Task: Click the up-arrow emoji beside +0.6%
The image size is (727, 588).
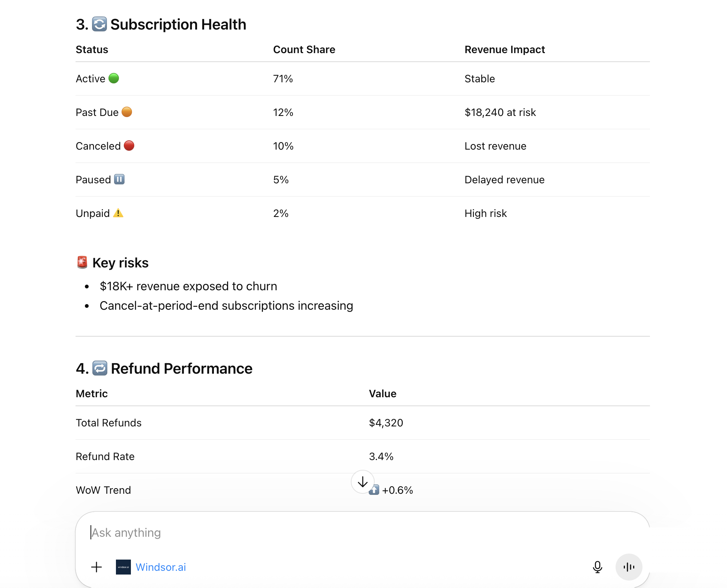Action: click(374, 490)
